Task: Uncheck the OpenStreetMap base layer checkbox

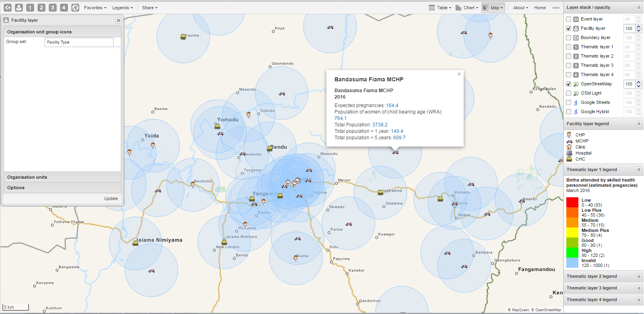Action: (568, 84)
